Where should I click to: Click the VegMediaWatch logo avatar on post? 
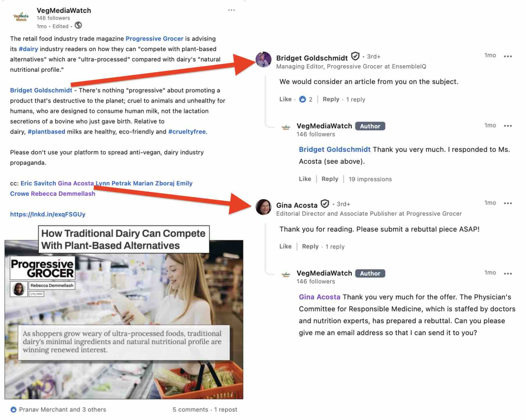point(21,17)
